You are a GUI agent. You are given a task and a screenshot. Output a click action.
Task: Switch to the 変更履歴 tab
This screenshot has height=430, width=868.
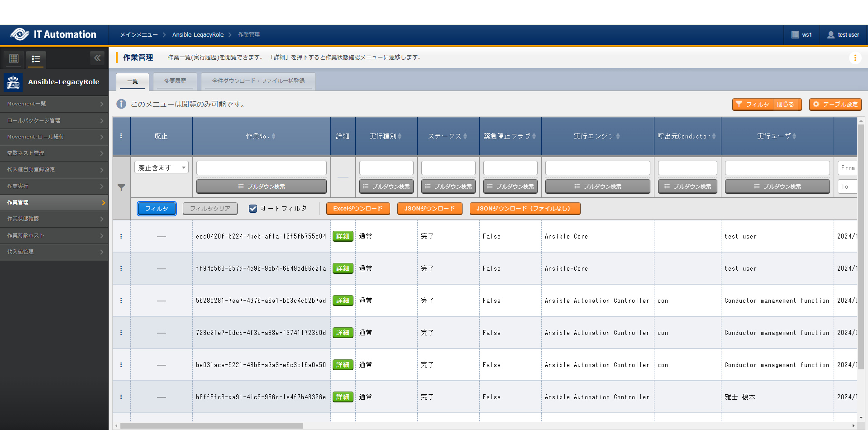[175, 81]
